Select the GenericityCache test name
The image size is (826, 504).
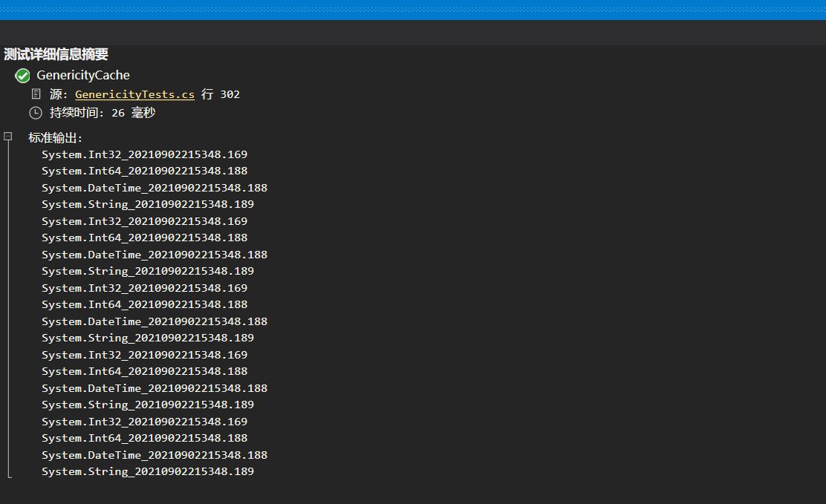pos(83,75)
